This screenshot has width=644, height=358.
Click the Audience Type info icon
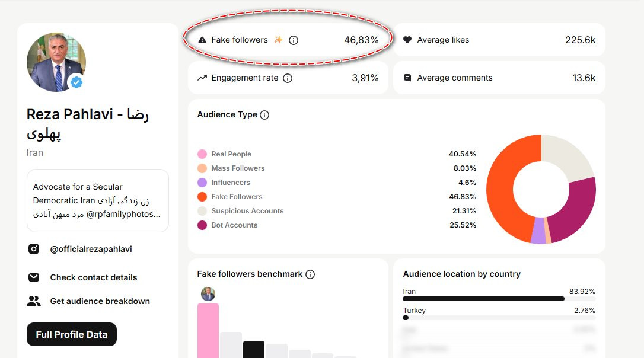coord(264,115)
